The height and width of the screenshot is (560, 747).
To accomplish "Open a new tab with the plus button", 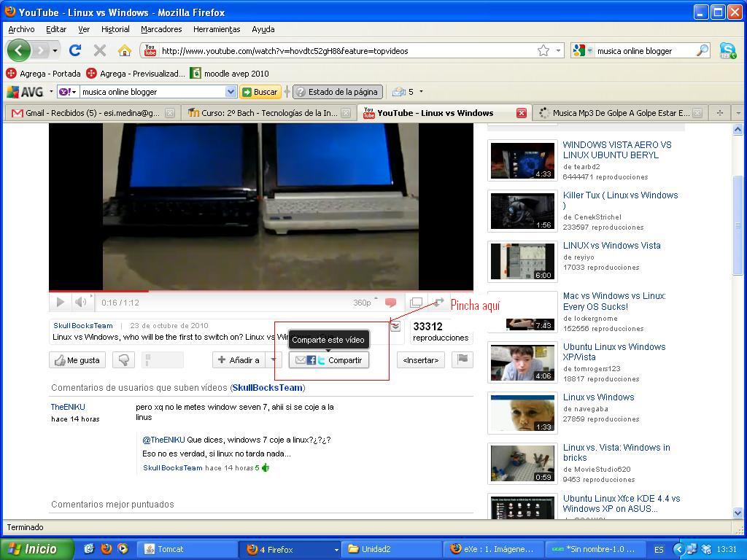I will click(x=720, y=113).
